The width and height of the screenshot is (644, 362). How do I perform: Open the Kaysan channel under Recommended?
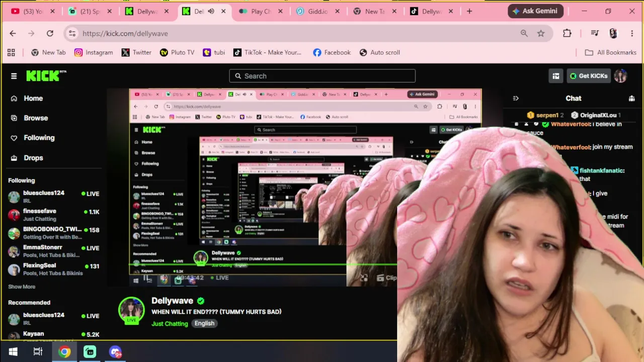pos(53,335)
